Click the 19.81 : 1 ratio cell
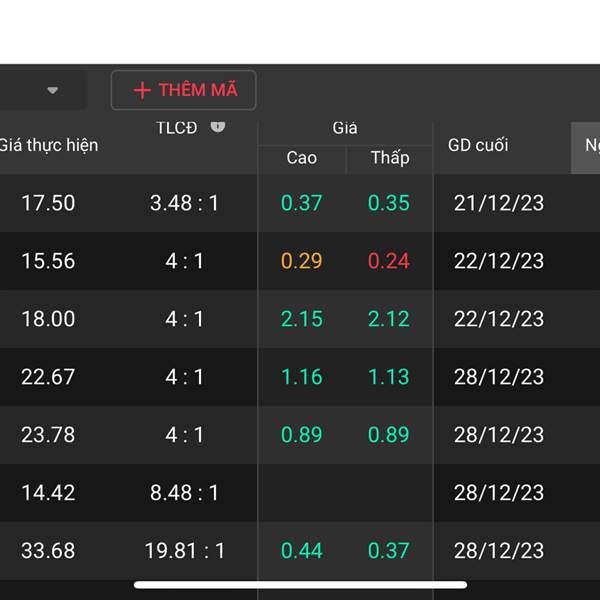The width and height of the screenshot is (600, 600). click(x=184, y=551)
